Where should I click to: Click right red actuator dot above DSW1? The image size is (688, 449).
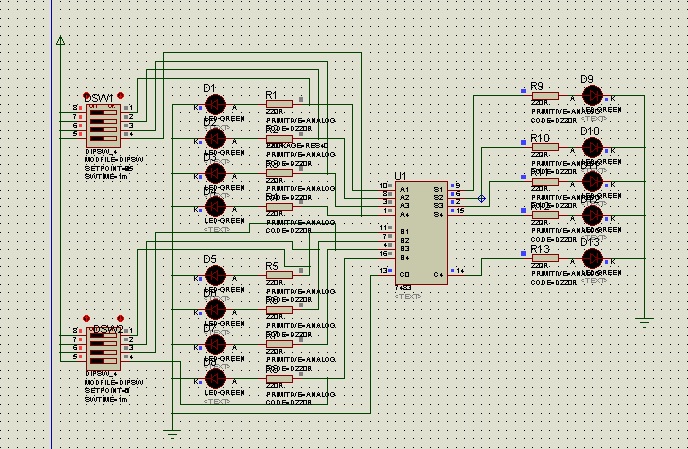coord(121,96)
